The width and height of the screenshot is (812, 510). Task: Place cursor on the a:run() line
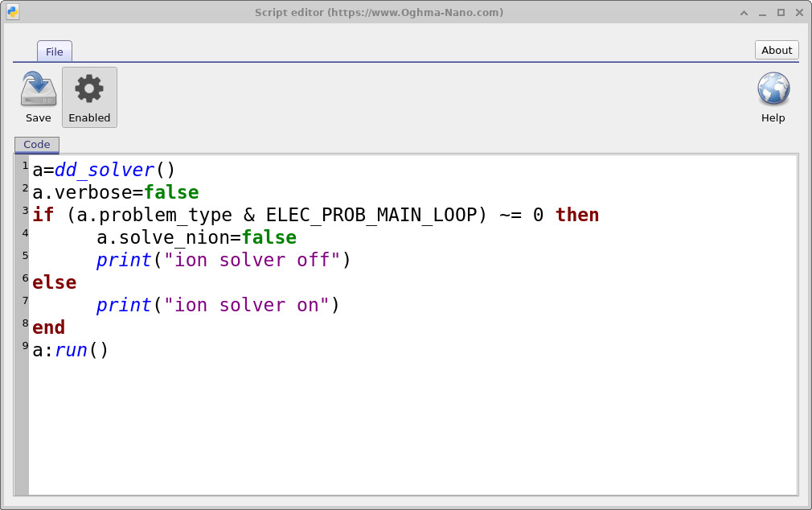click(70, 350)
